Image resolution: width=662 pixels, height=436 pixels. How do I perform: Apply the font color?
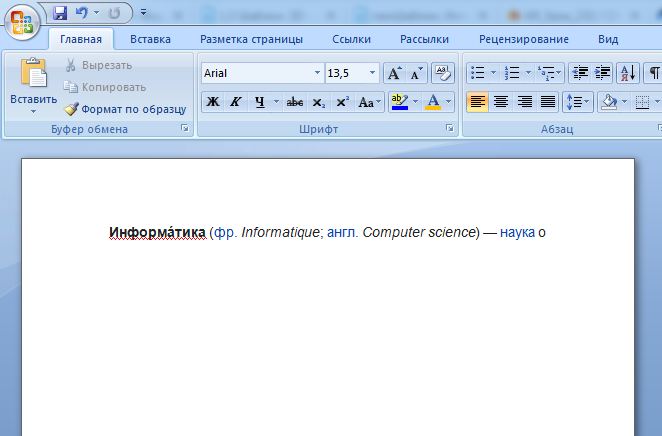(x=433, y=102)
